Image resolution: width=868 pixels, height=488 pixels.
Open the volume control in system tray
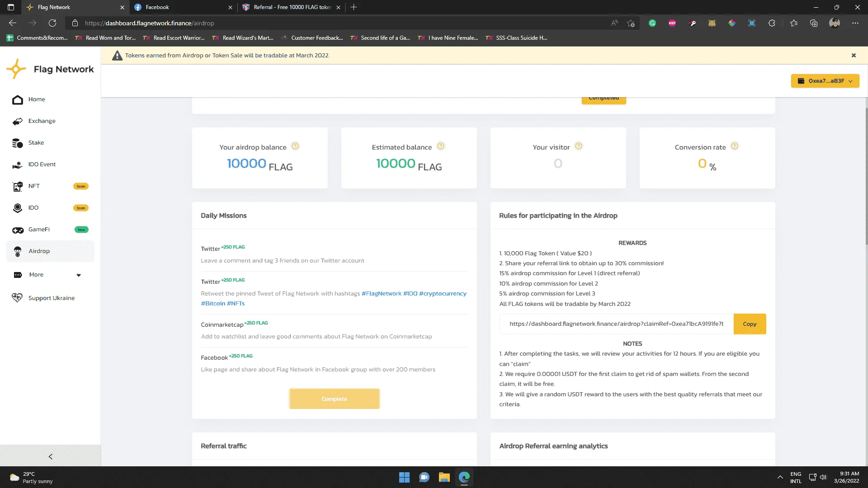tap(823, 477)
